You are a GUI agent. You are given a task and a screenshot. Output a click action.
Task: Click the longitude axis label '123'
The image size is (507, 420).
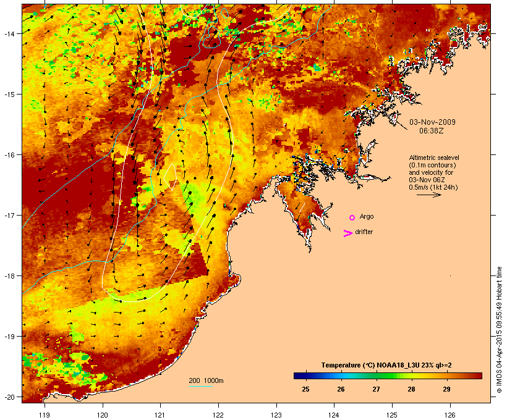[x=276, y=415]
